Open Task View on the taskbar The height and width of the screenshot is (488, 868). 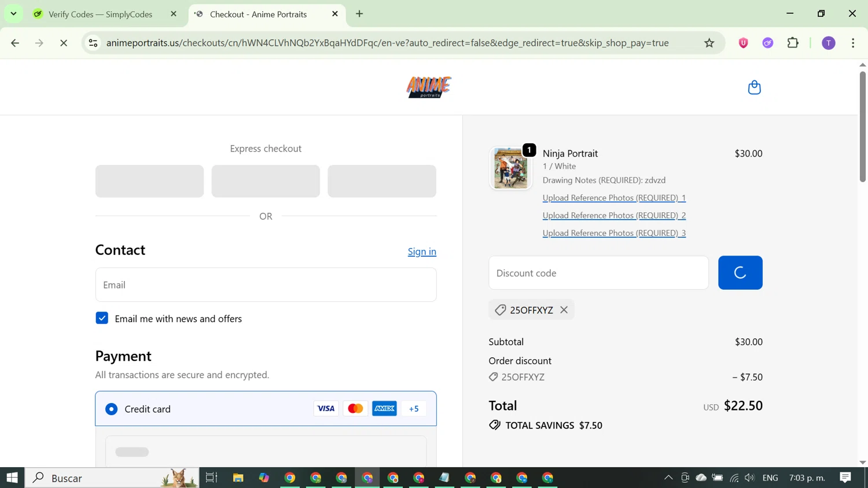(211, 478)
